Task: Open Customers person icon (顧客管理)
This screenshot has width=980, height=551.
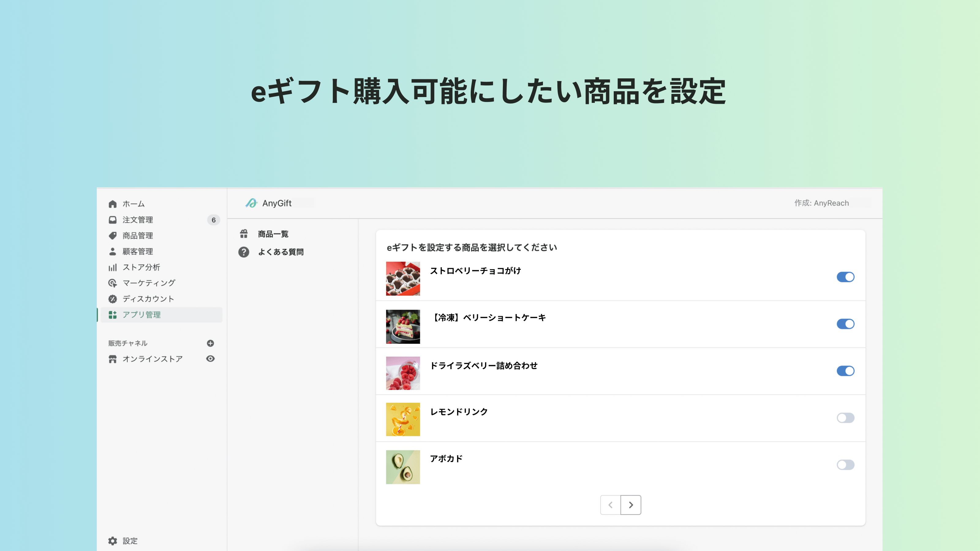Action: (113, 251)
